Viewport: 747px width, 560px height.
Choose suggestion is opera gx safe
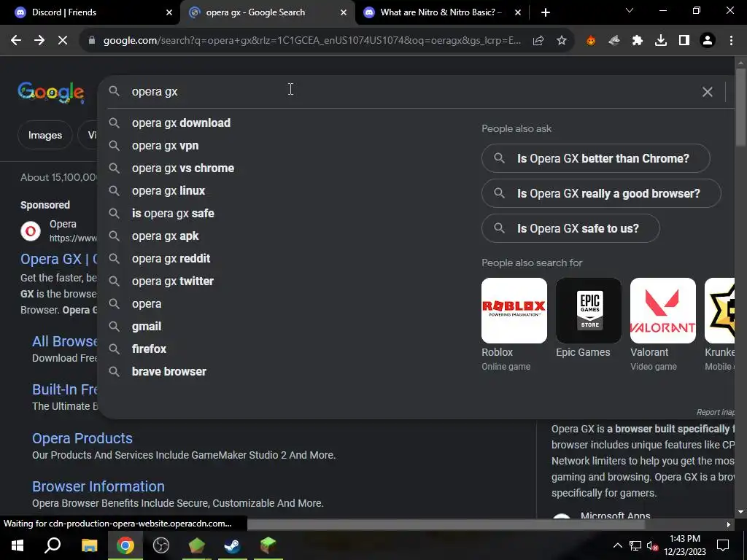click(x=173, y=214)
